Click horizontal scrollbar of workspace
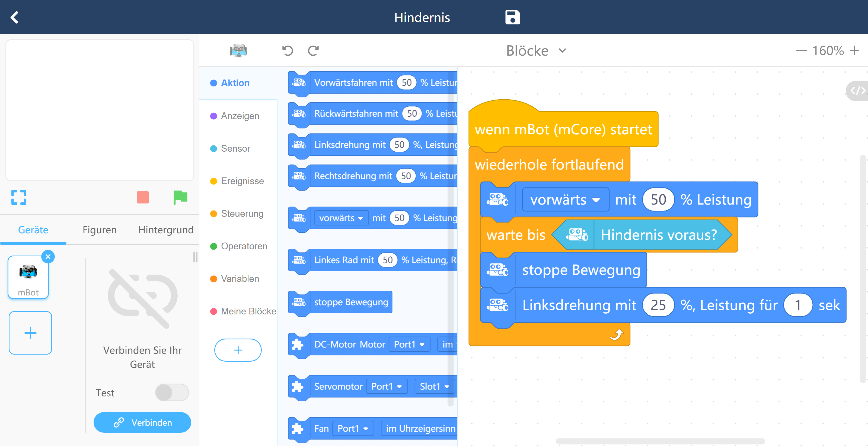 coord(660,441)
